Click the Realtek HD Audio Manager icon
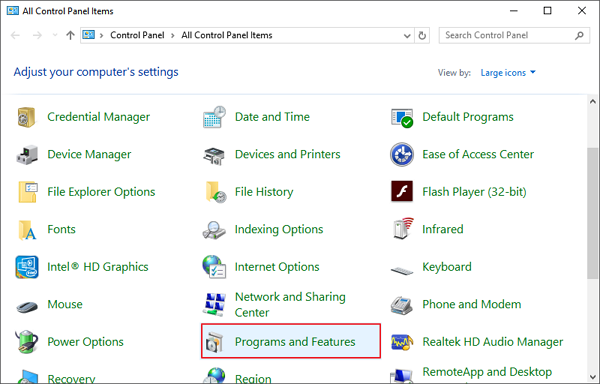Viewport: 600px width, 384px height. [x=402, y=342]
